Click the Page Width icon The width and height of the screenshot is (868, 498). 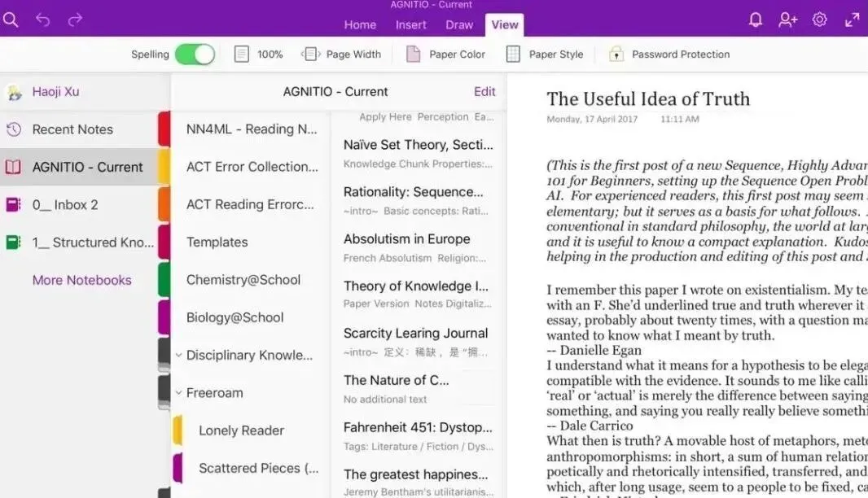310,55
